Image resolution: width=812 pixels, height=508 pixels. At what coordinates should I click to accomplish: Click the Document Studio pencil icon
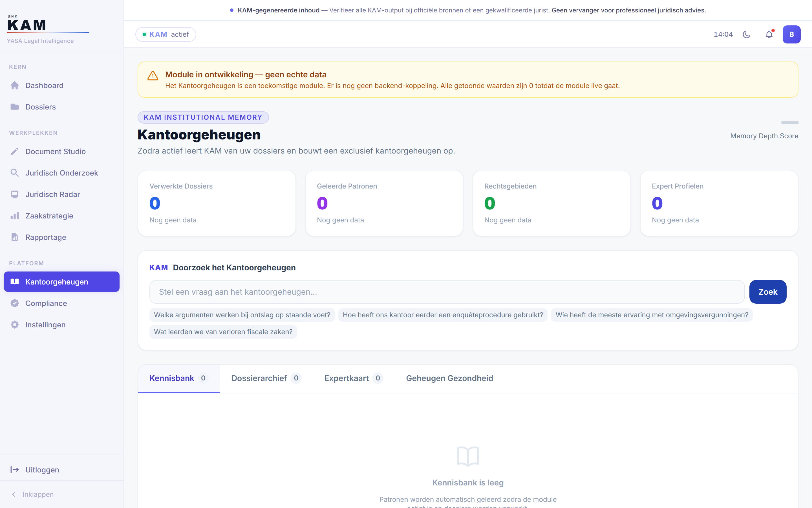(x=14, y=152)
